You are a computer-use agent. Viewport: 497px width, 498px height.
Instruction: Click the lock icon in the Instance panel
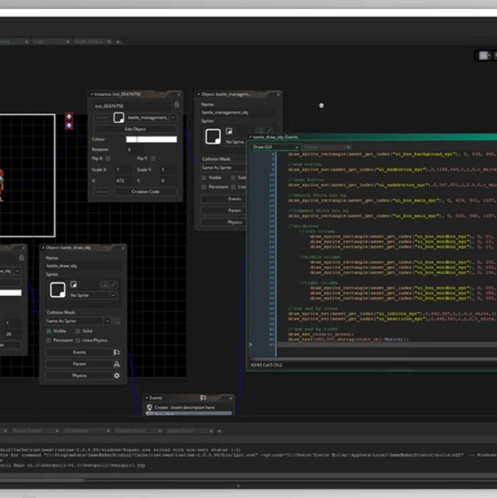pyautogui.click(x=177, y=105)
